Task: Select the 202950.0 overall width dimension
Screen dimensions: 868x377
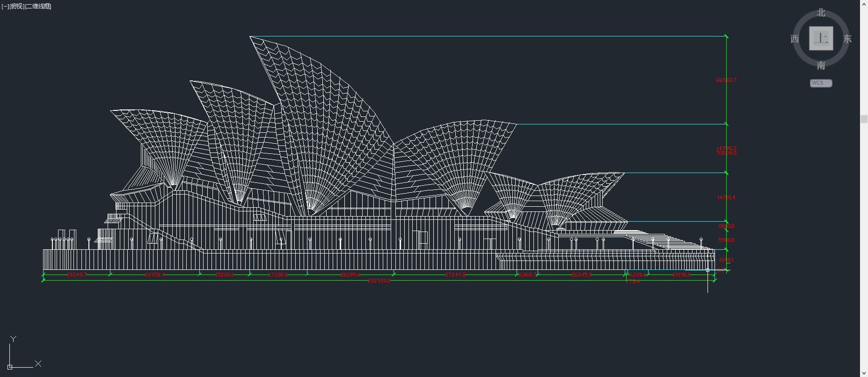Action: tap(379, 281)
